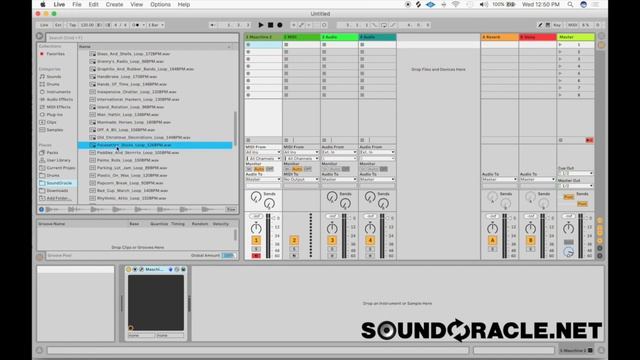The height and width of the screenshot is (360, 640).
Task: Open track 4 Audio To dropdown
Action: click(x=377, y=179)
